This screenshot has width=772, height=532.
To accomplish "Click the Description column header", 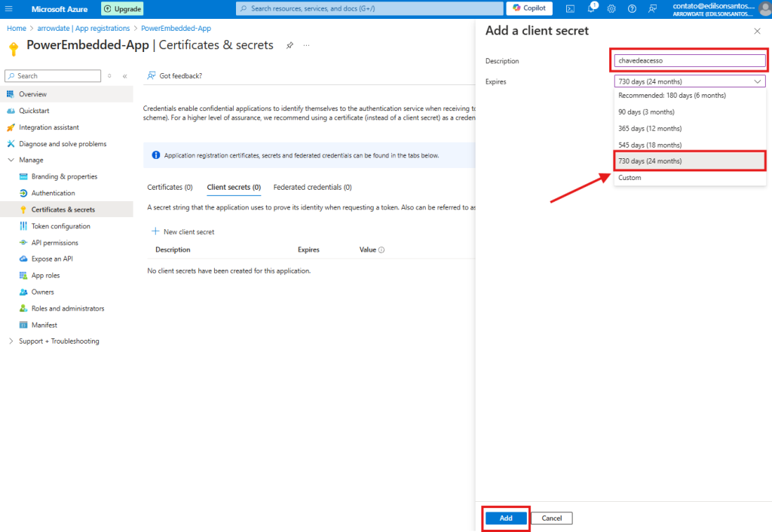I will 173,250.
